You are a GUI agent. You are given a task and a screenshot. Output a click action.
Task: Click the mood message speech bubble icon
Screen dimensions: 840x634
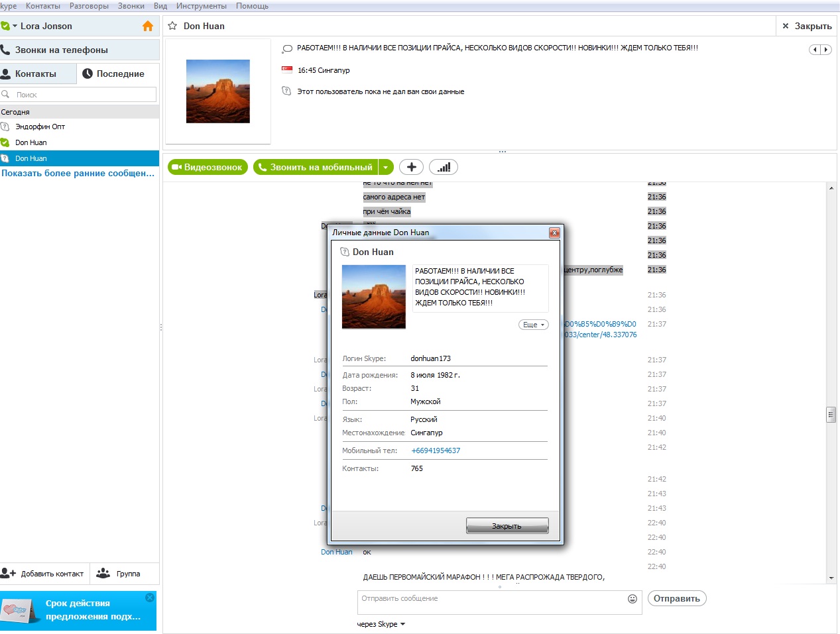(287, 48)
